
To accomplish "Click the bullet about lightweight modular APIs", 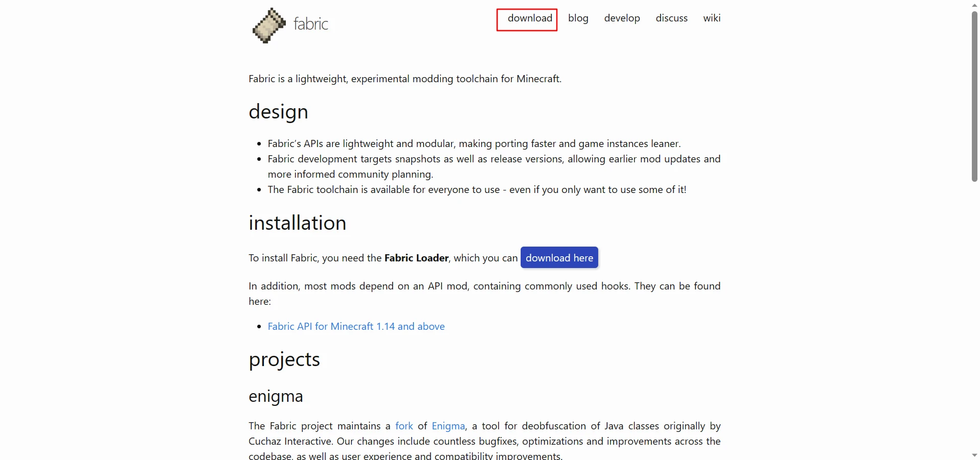I will pyautogui.click(x=474, y=143).
